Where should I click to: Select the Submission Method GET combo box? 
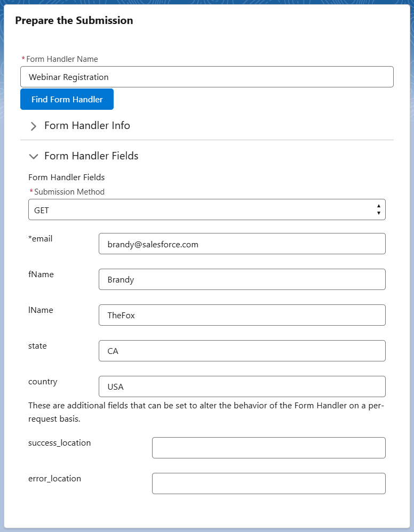point(207,209)
